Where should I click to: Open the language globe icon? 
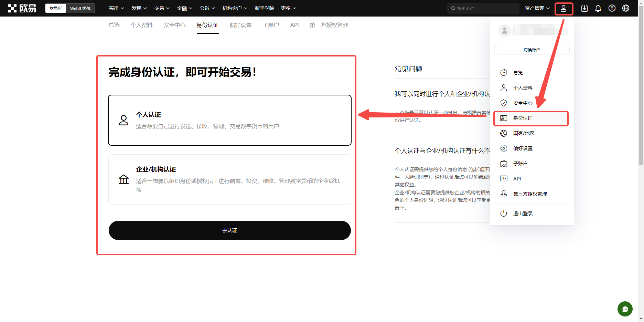tap(626, 8)
